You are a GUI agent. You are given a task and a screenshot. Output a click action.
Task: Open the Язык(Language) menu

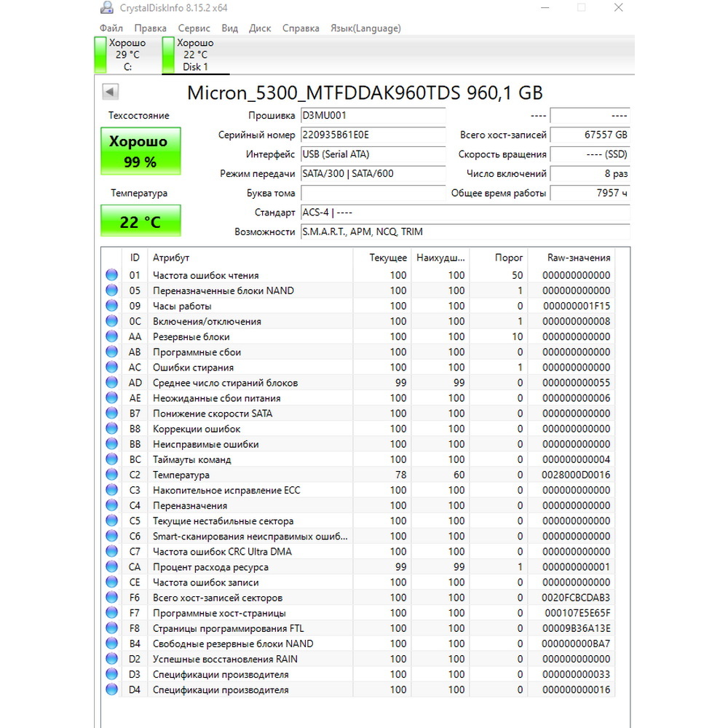366,28
